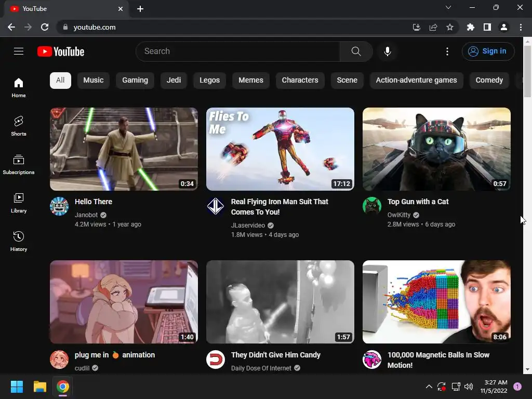Screen dimensions: 532x399
Task: Open JLaservideo channel avatar
Action: click(x=216, y=206)
